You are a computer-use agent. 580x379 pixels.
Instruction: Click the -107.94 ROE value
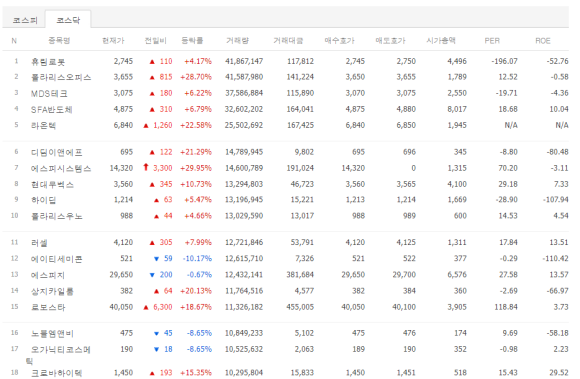[x=556, y=200]
